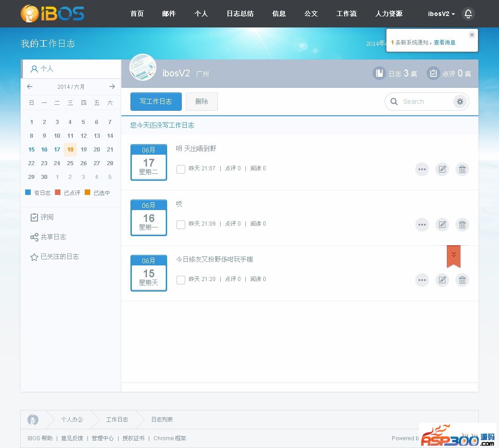Open the log titled 今日條友又扮野係咁玩手機

tap(215, 259)
